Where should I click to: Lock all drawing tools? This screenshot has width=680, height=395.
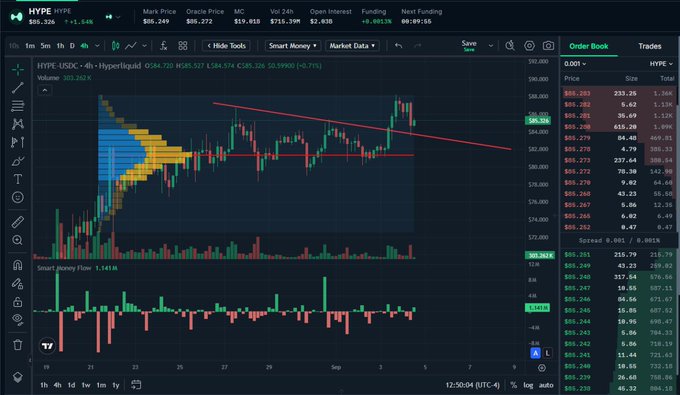18,302
